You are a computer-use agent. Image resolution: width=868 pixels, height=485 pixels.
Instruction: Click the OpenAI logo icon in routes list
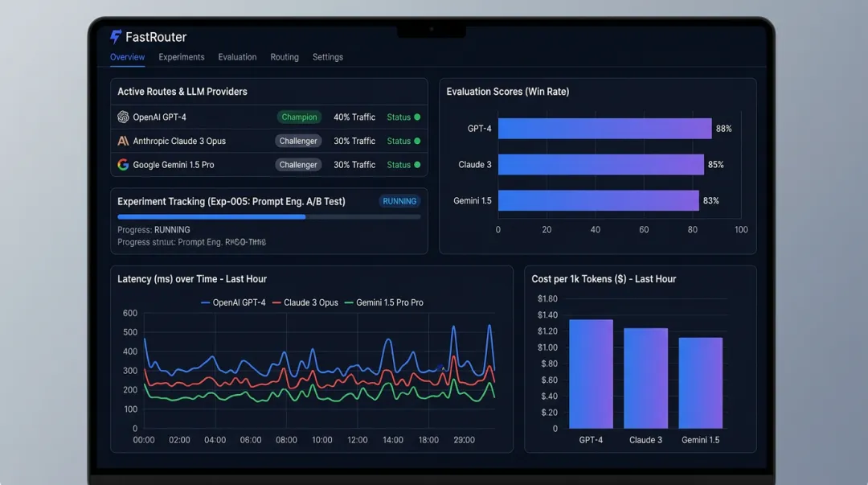pyautogui.click(x=123, y=117)
